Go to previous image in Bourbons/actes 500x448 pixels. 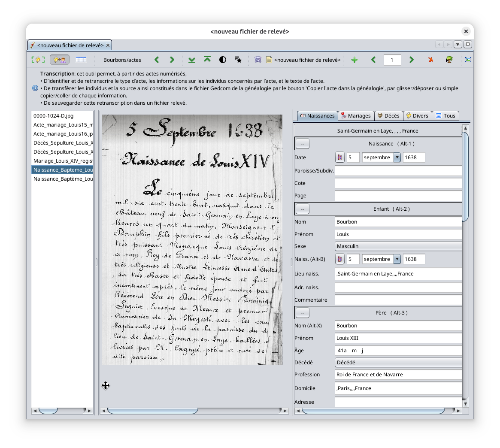coord(157,60)
